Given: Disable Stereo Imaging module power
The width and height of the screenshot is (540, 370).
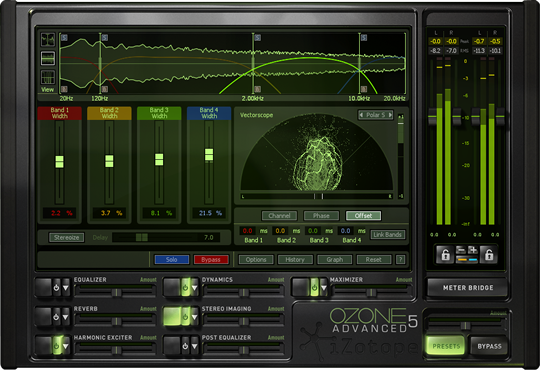Looking at the screenshot, I should point(185,317).
